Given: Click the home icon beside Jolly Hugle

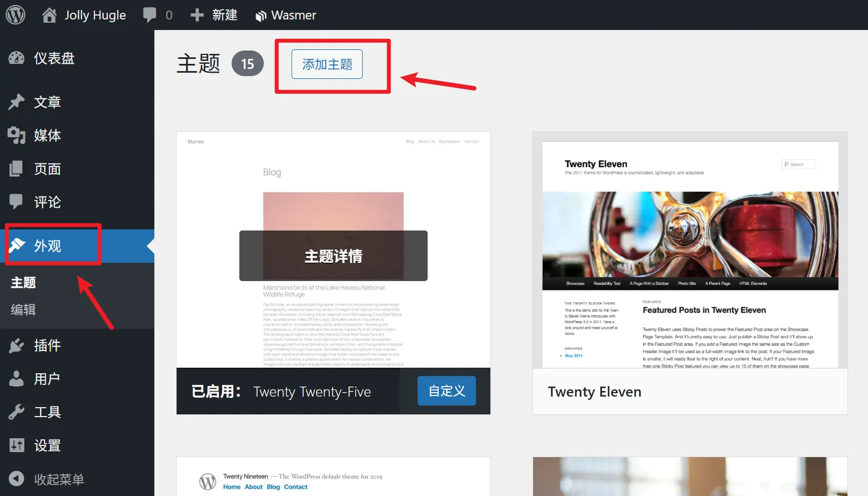Looking at the screenshot, I should (49, 15).
